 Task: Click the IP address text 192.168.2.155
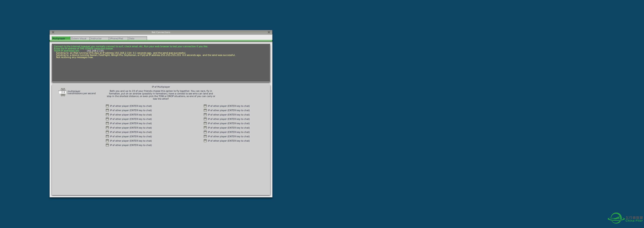95,51
